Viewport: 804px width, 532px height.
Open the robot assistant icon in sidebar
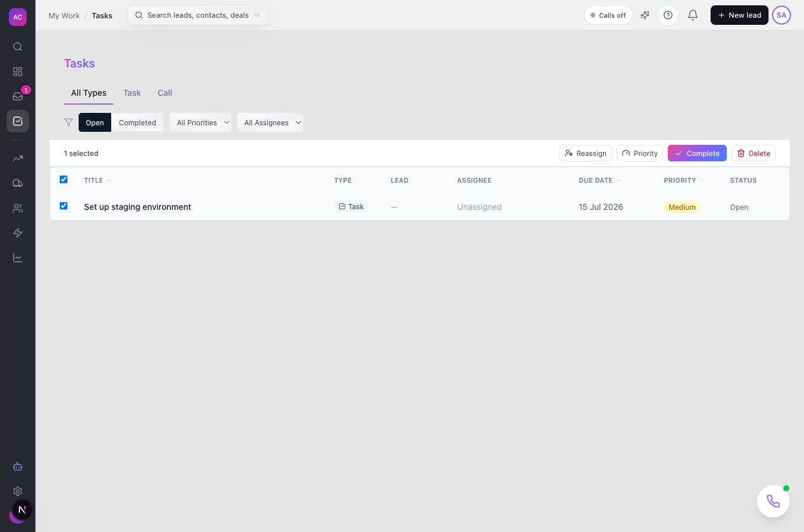18,466
